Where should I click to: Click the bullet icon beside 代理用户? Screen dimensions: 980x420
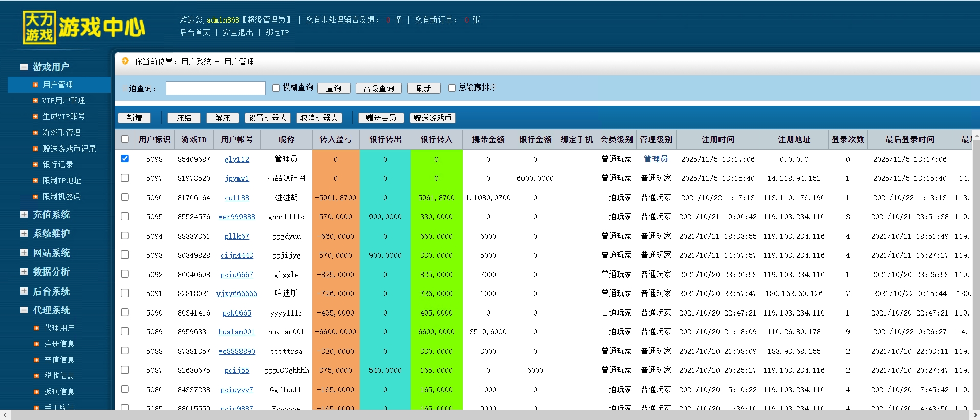(x=36, y=328)
